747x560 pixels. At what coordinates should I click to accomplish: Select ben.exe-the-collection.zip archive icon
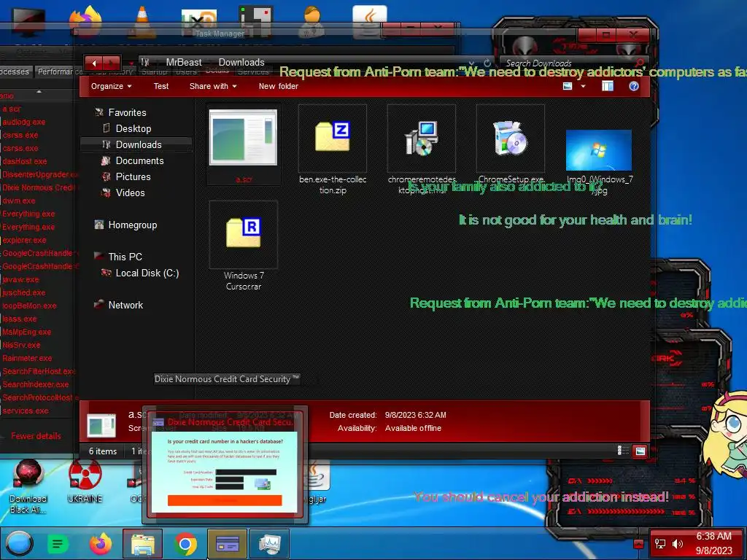333,137
